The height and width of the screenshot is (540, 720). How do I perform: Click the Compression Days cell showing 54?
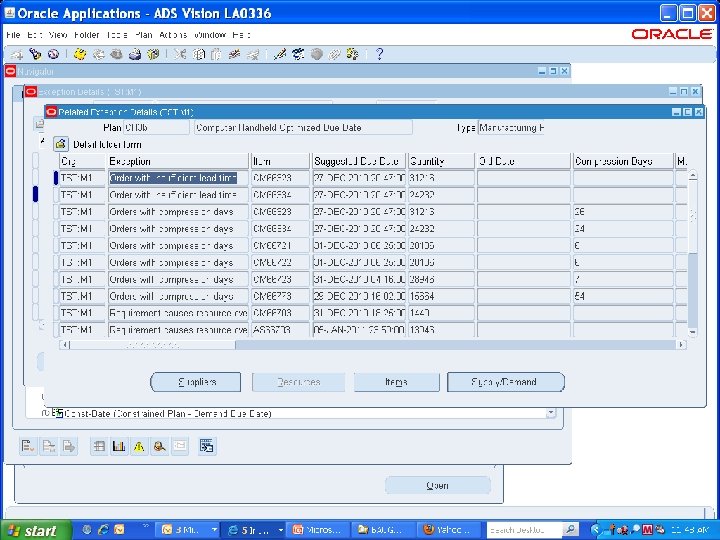click(623, 296)
